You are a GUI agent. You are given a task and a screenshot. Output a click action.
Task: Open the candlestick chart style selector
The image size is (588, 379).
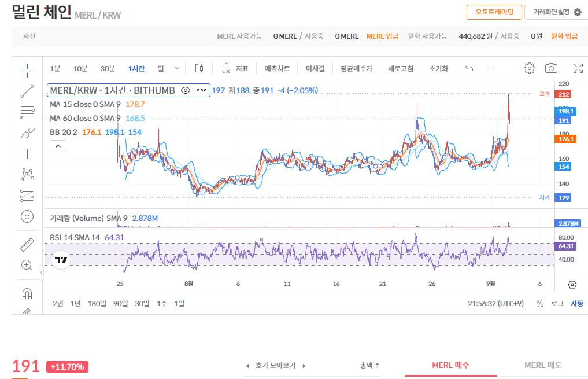tap(199, 68)
